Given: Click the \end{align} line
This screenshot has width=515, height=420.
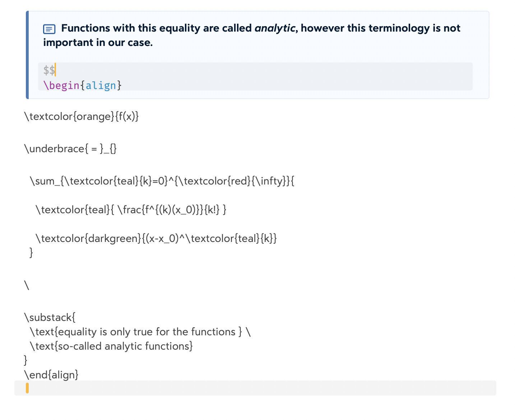Looking at the screenshot, I should [51, 375].
